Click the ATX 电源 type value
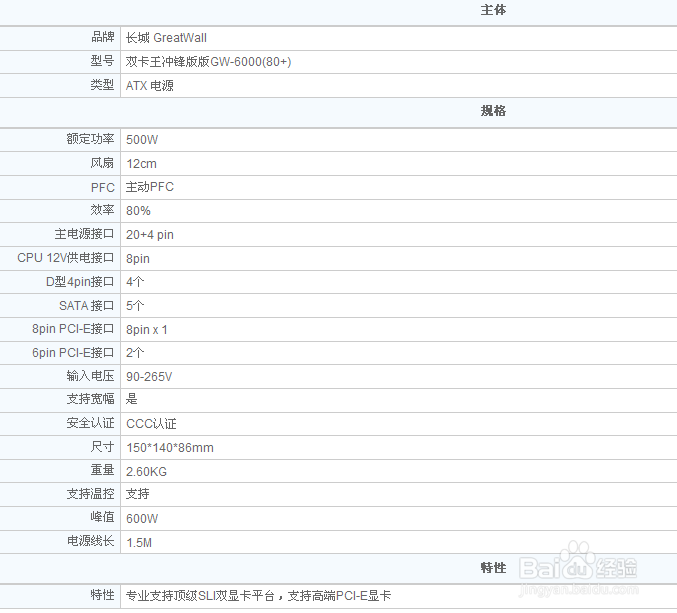The image size is (677, 613). tap(150, 85)
